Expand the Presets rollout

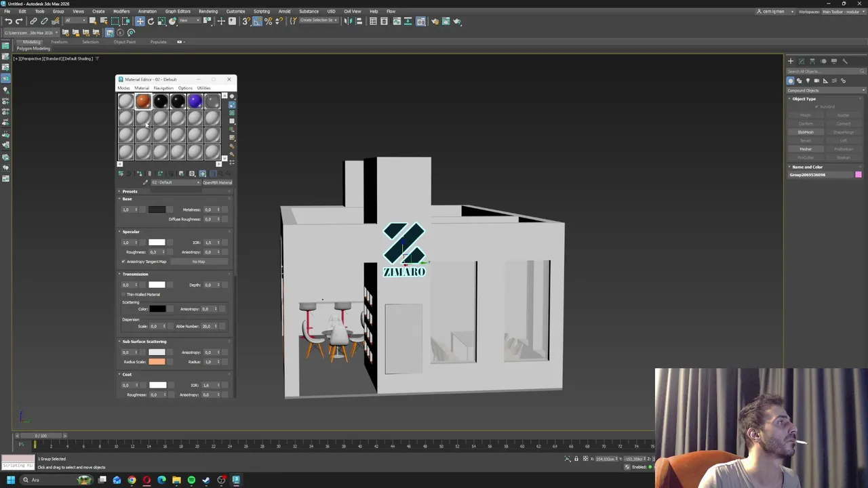click(130, 191)
